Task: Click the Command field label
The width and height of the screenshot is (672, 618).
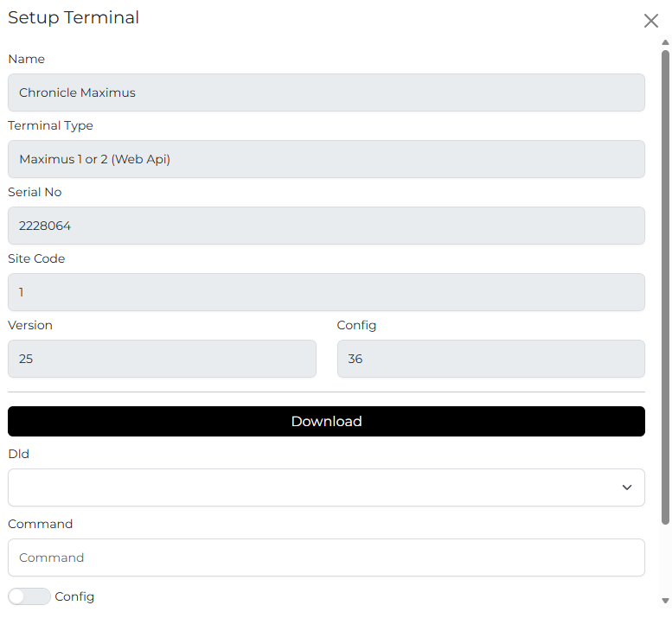Action: click(x=41, y=524)
